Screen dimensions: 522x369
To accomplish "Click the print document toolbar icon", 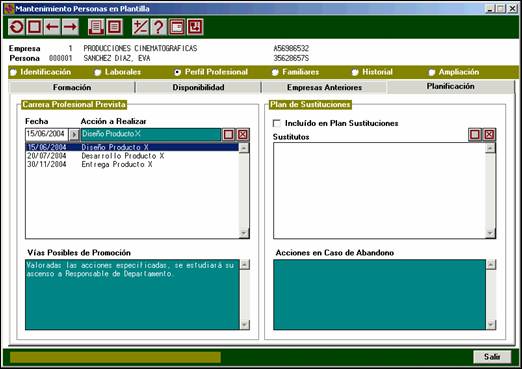I will click(x=96, y=27).
